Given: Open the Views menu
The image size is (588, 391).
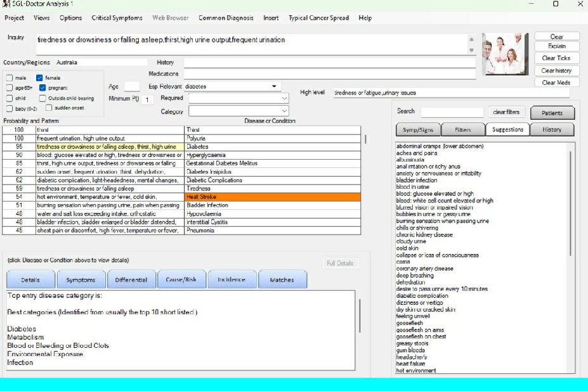Looking at the screenshot, I should click(x=42, y=18).
